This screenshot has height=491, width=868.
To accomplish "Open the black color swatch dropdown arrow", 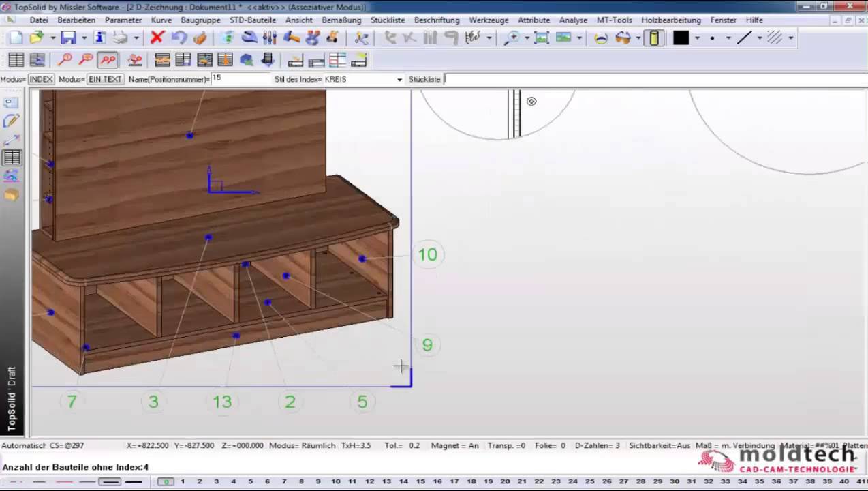I will tap(697, 38).
